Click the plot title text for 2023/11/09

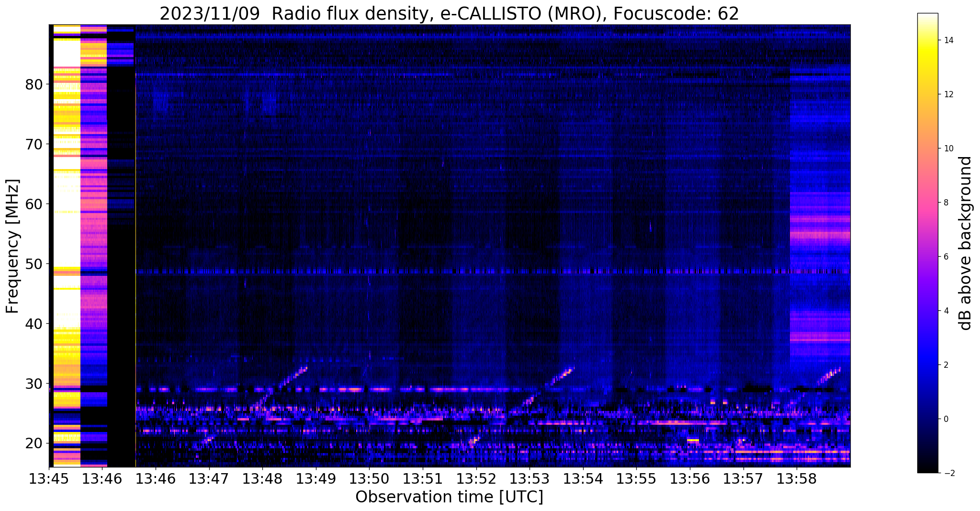tap(449, 14)
